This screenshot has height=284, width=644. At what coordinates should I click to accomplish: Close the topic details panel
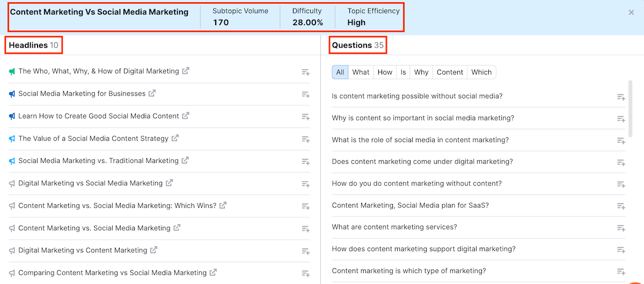(631, 13)
